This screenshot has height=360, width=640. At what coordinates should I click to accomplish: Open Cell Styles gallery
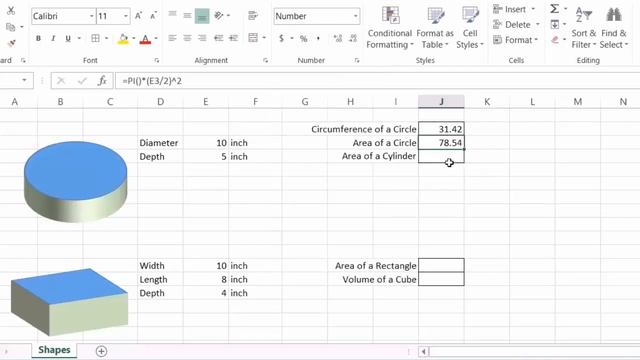(470, 27)
